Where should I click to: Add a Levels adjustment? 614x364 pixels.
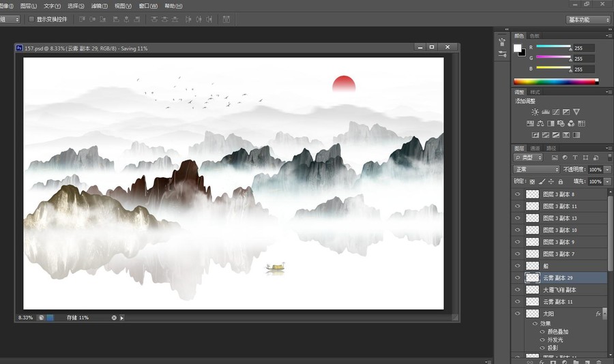tap(546, 112)
